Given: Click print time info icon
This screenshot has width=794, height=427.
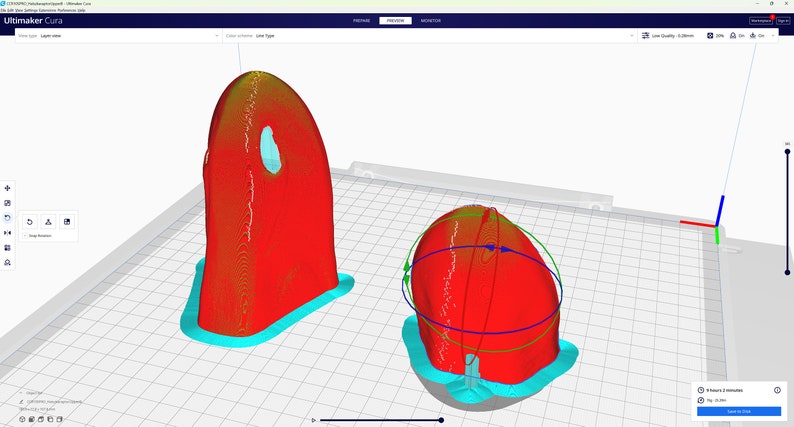Looking at the screenshot, I should [777, 390].
